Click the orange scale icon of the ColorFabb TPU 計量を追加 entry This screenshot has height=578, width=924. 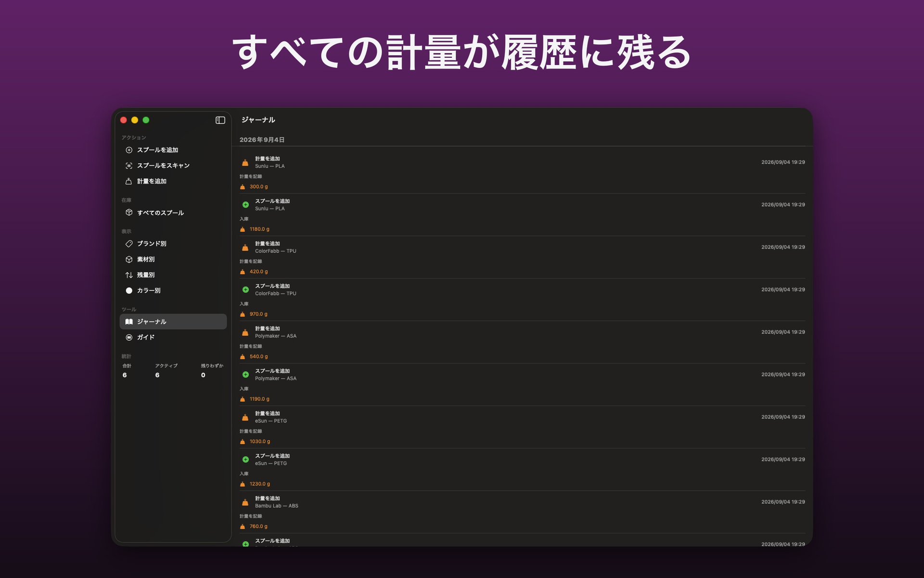click(245, 247)
